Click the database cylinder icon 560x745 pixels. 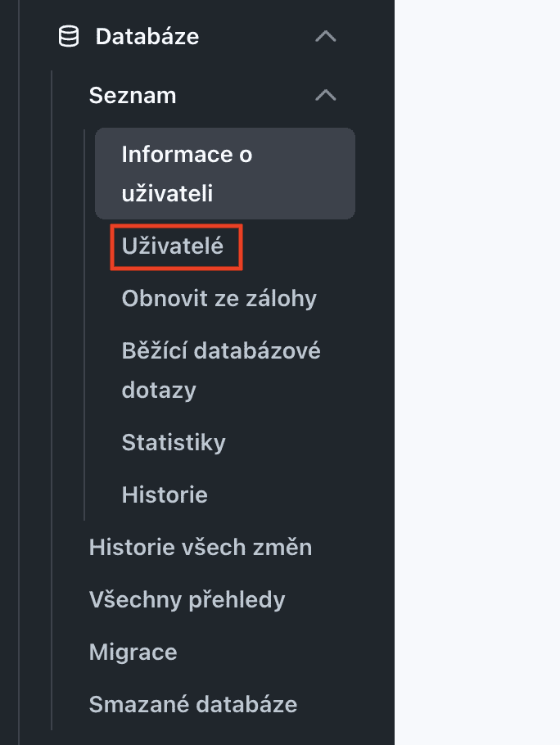69,37
